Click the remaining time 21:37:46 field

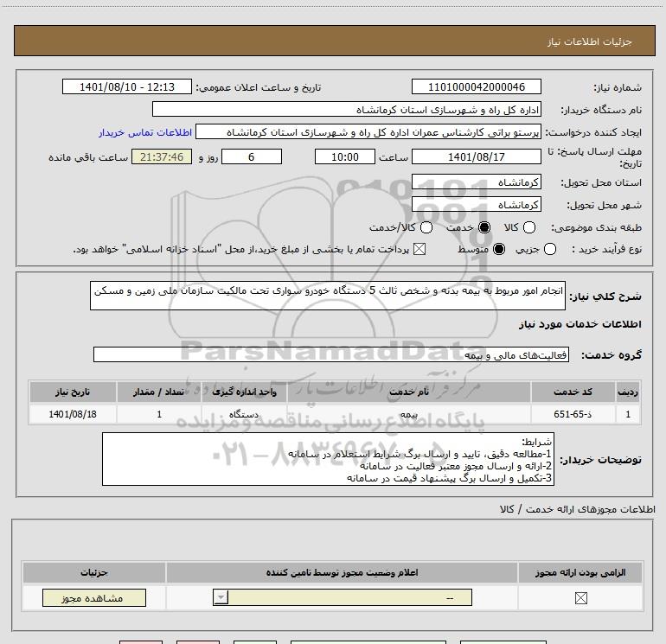tap(162, 156)
